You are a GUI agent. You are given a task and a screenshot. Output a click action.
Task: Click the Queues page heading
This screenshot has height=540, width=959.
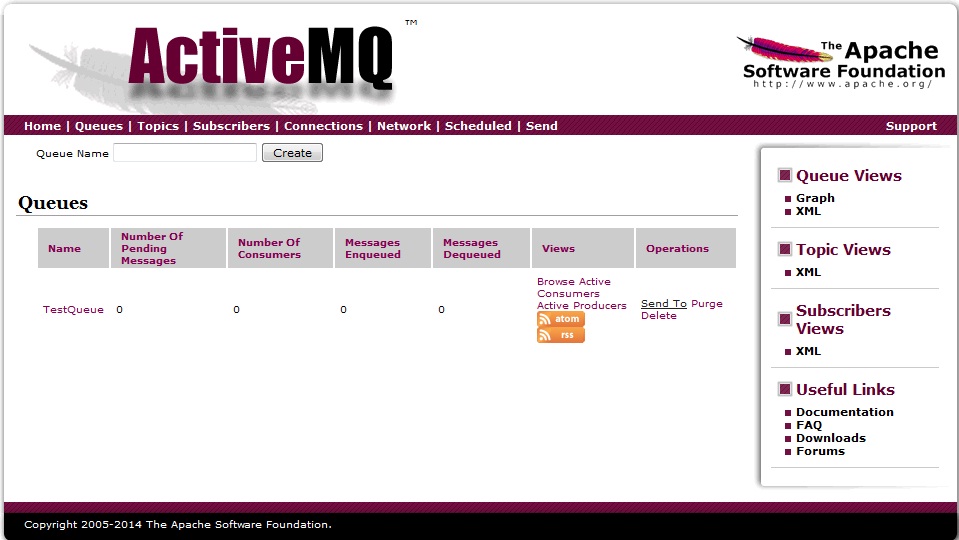(53, 203)
